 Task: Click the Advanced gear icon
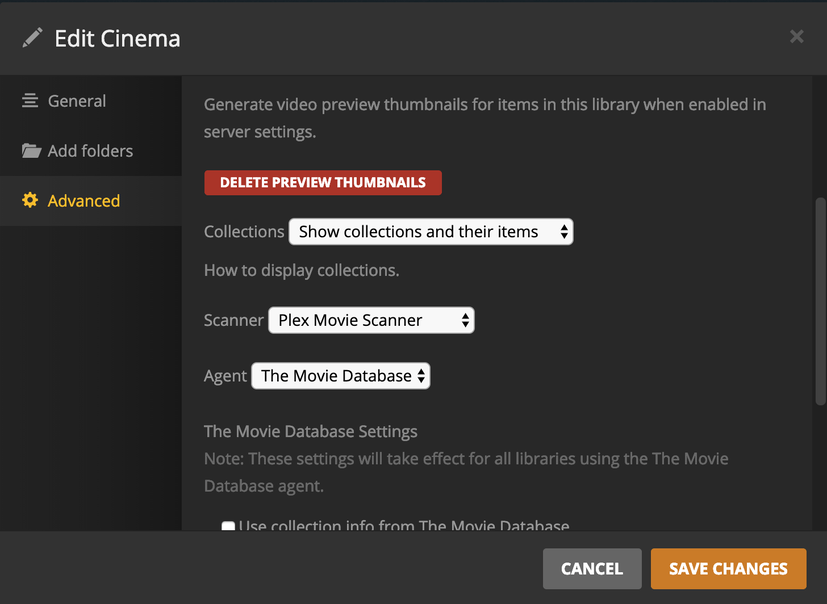(x=31, y=200)
